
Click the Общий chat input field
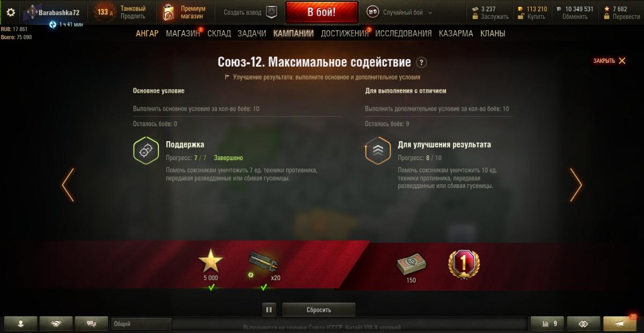pyautogui.click(x=141, y=324)
